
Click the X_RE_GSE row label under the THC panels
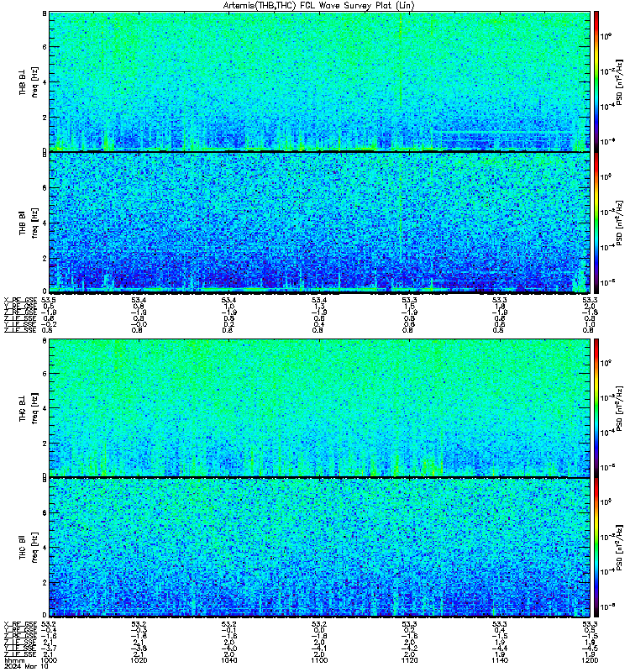point(20,624)
